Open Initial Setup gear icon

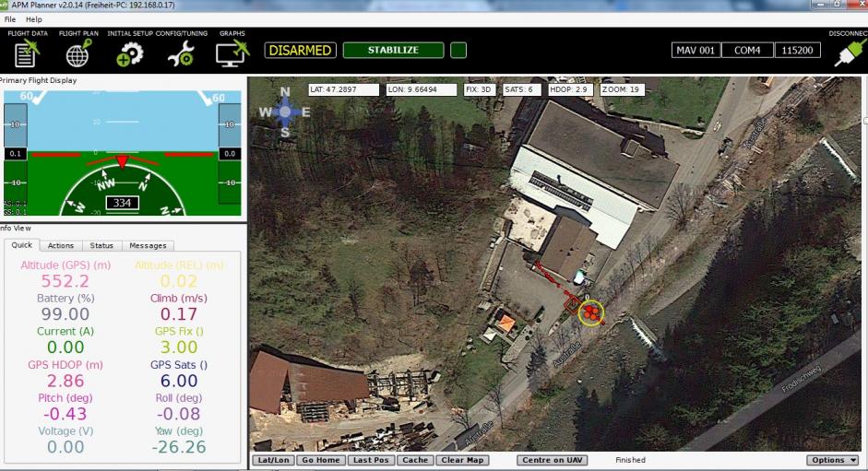(129, 53)
